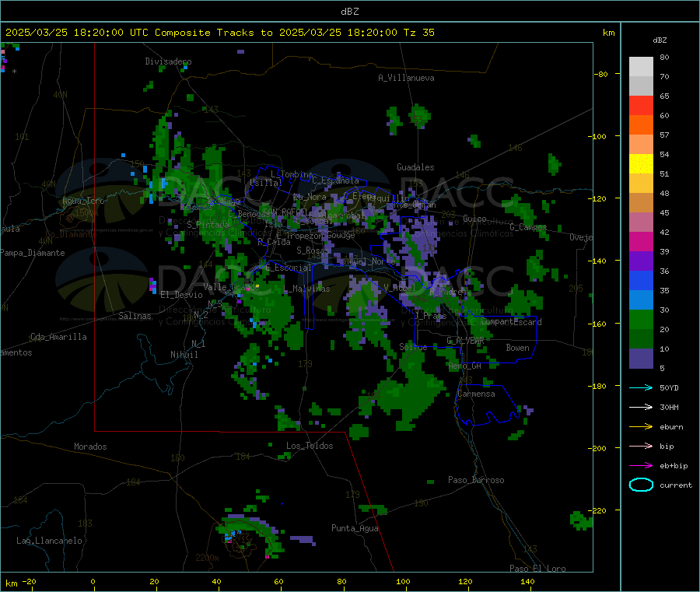Click the Cda_Amarilla map label
This screenshot has width=700, height=592.
58,337
